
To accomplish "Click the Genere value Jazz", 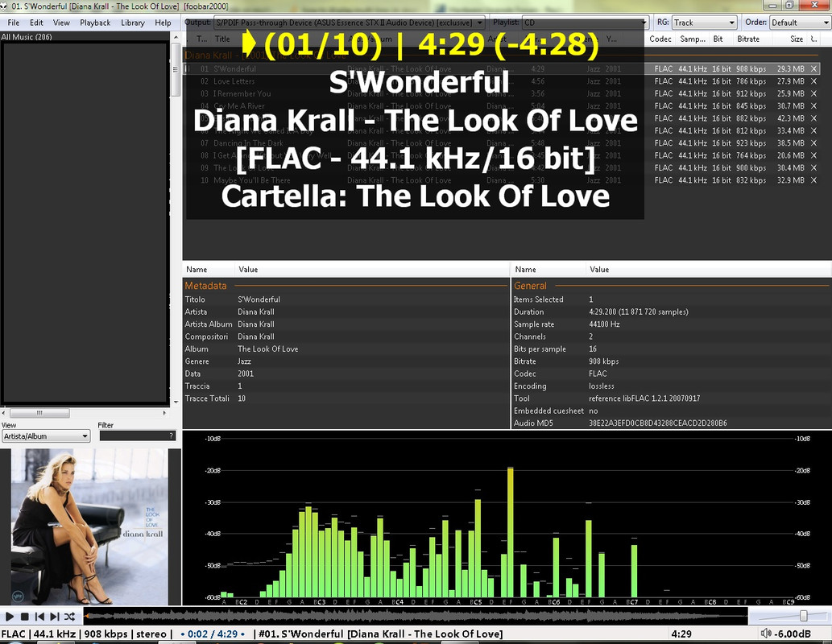I will tap(244, 361).
